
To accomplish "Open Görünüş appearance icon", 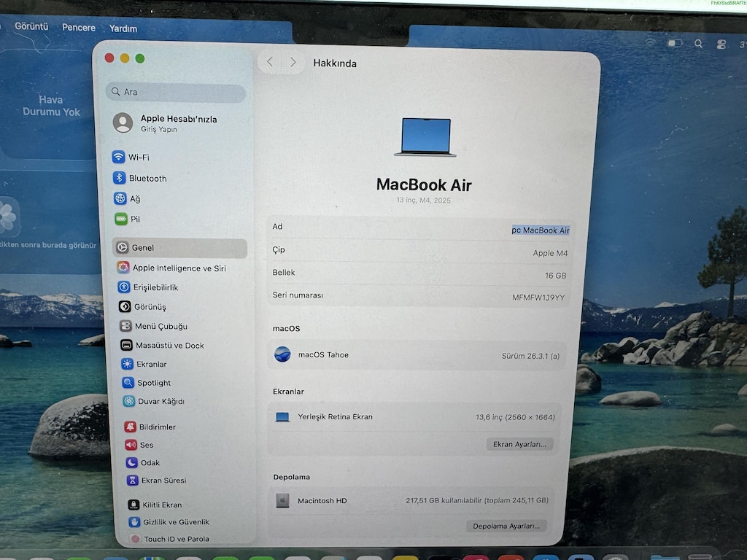I will (125, 307).
